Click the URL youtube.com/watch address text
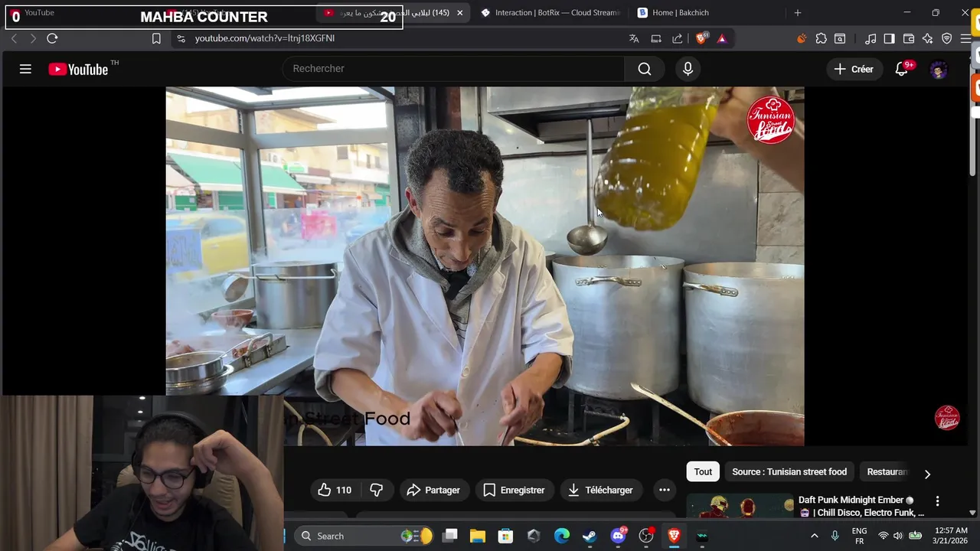 (264, 38)
